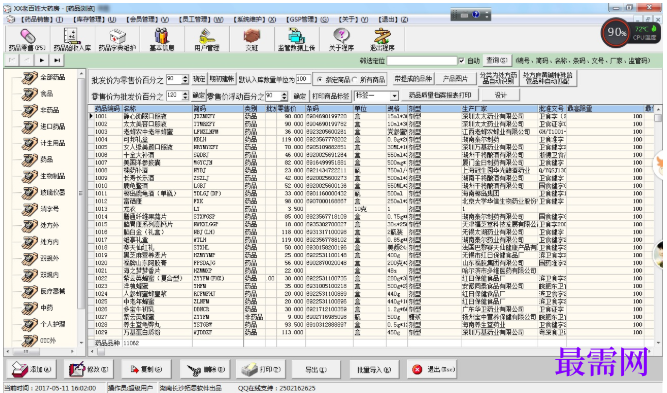The width and height of the screenshot is (667, 393).
Task: Click the 交班 handshake icon
Action: click(x=252, y=39)
